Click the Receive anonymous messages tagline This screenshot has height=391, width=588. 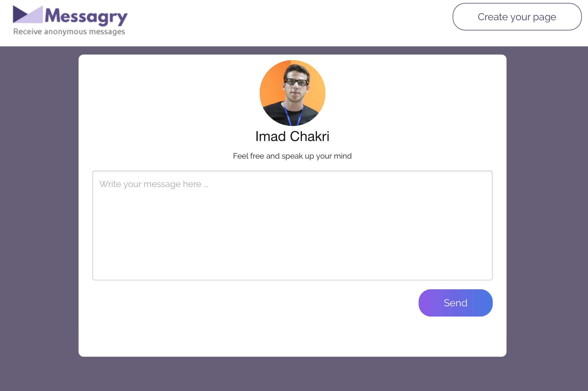coord(69,31)
